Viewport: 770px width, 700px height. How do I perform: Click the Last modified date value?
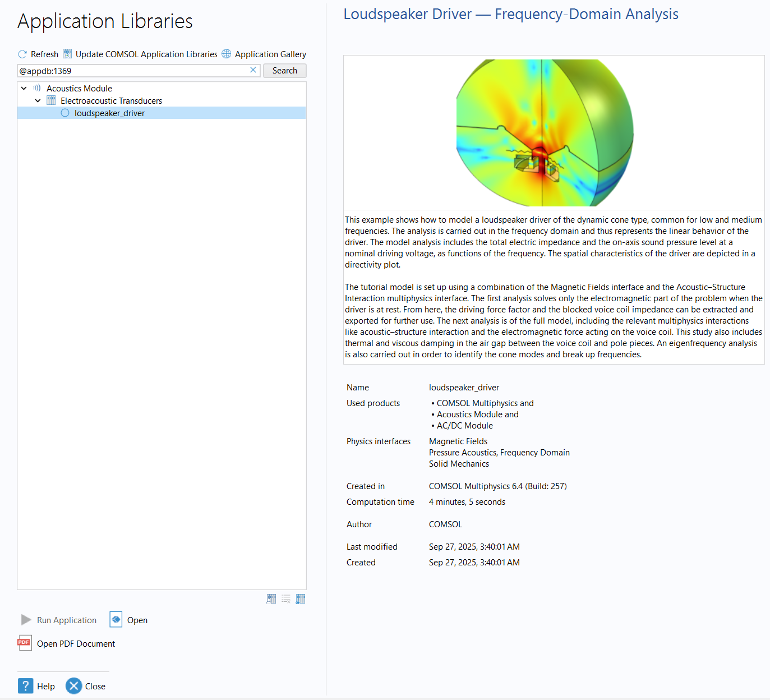tap(474, 547)
